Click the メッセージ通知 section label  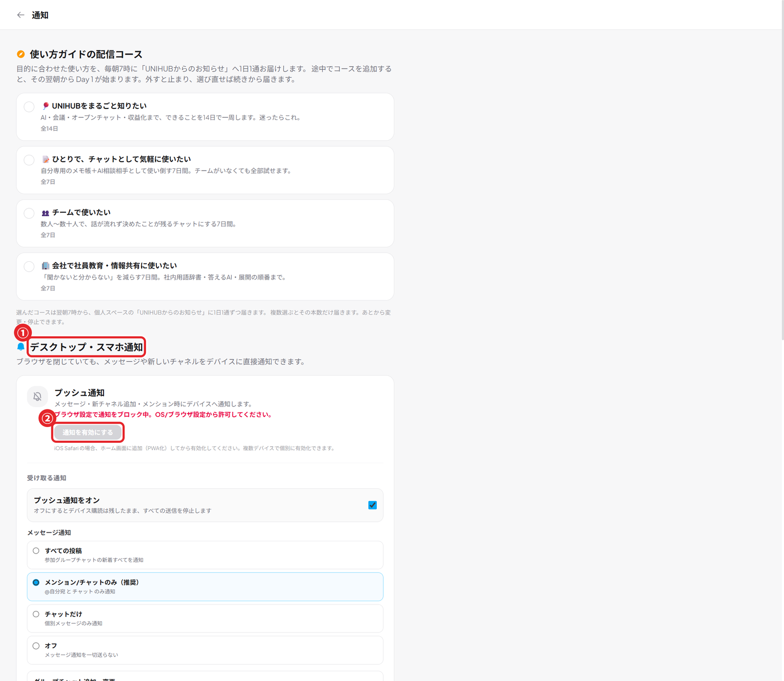pyautogui.click(x=49, y=532)
